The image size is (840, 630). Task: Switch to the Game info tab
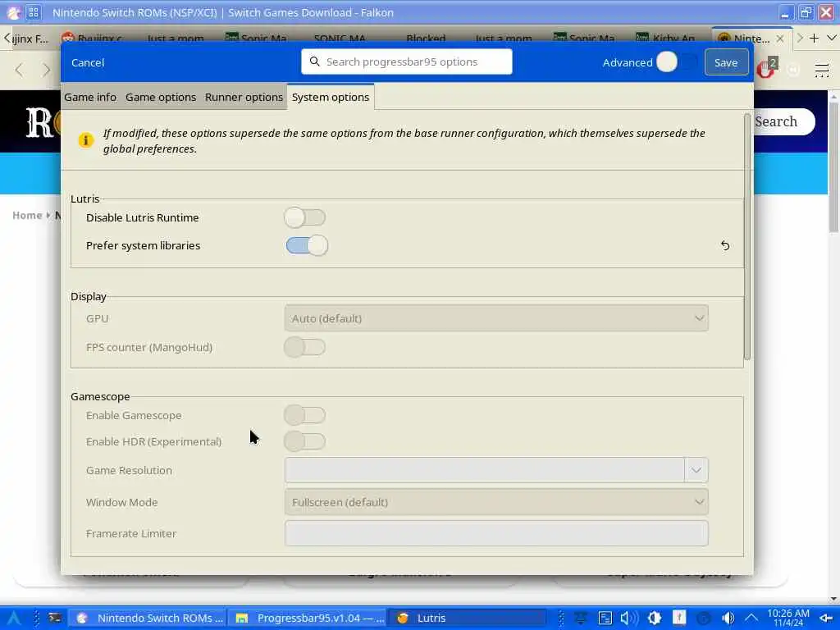pyautogui.click(x=90, y=97)
